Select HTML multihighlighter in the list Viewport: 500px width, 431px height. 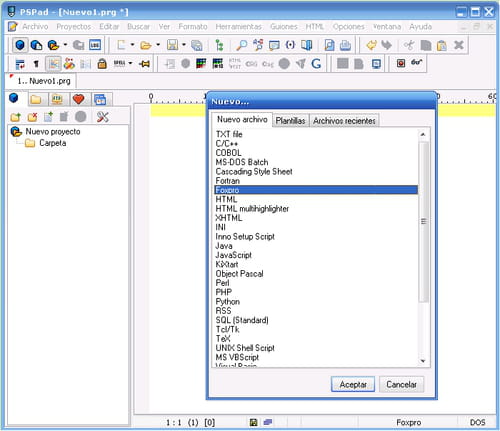click(315, 209)
